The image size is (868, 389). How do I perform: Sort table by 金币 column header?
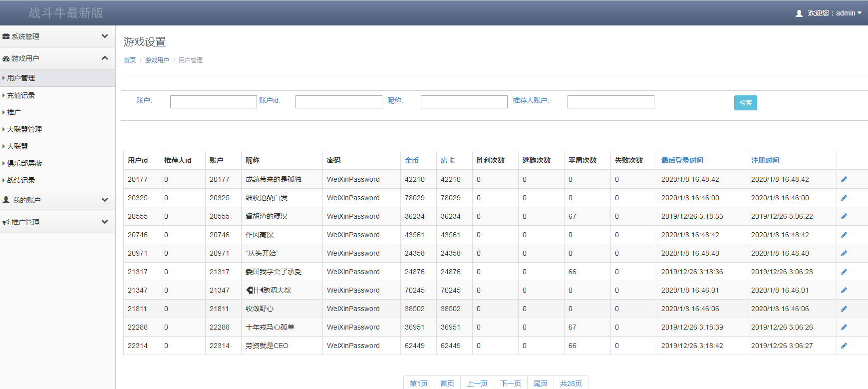pos(412,160)
